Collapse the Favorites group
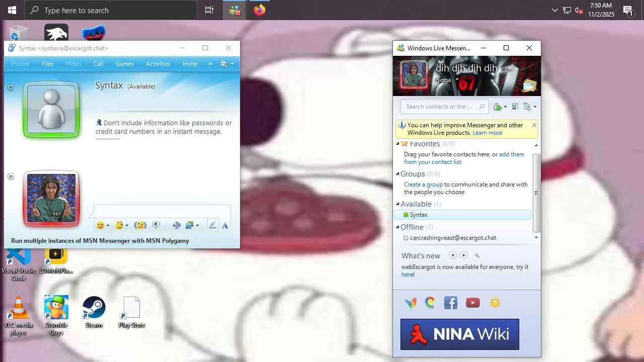The image size is (644, 362). tap(397, 144)
